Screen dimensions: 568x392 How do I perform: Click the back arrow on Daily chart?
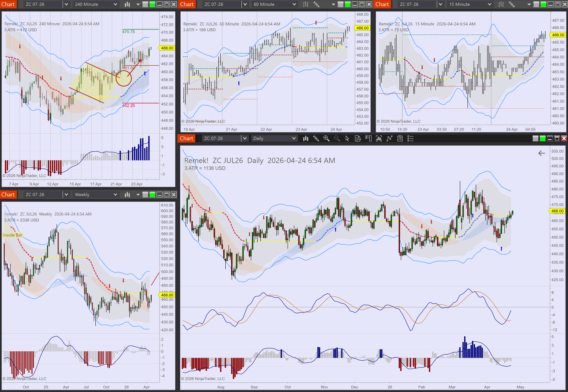(x=541, y=153)
